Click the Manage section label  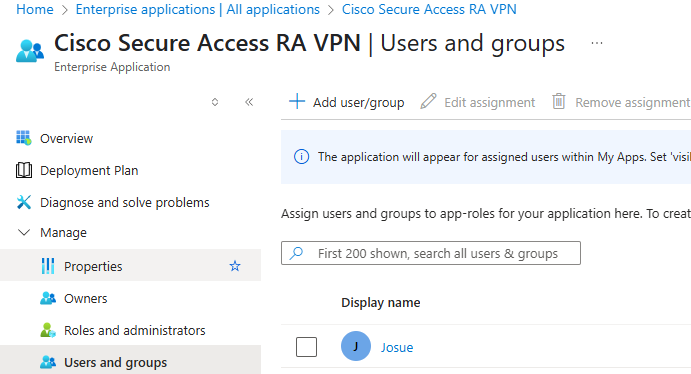coord(63,233)
